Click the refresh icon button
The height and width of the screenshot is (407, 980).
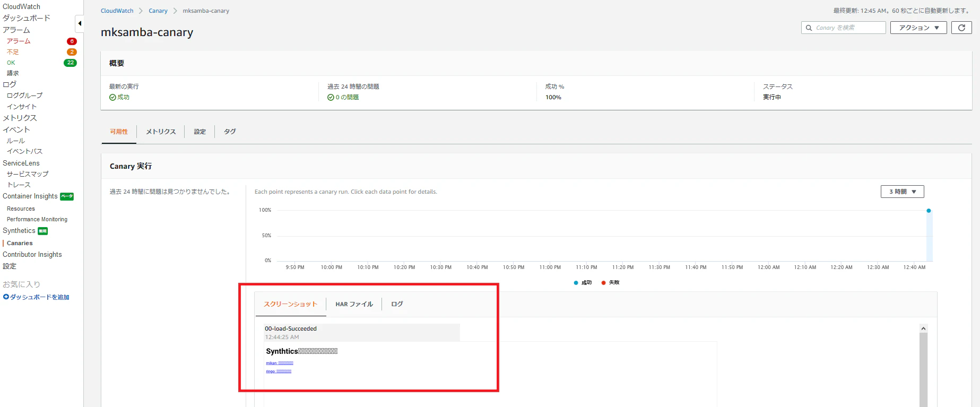(x=961, y=28)
